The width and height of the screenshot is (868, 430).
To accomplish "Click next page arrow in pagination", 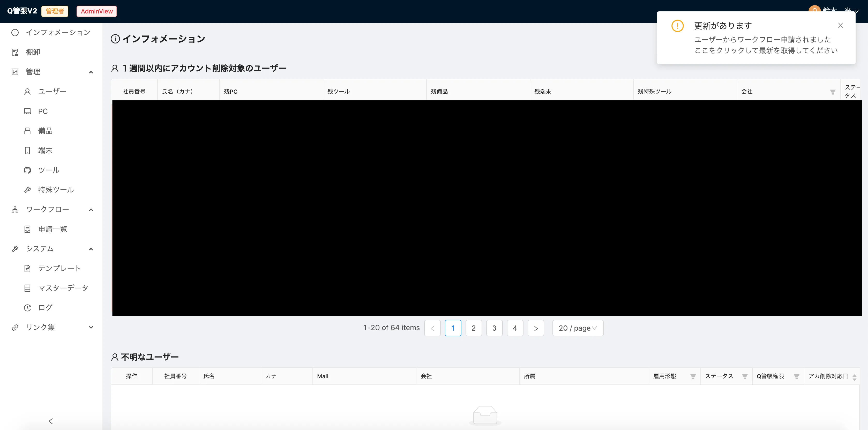I will [x=535, y=328].
